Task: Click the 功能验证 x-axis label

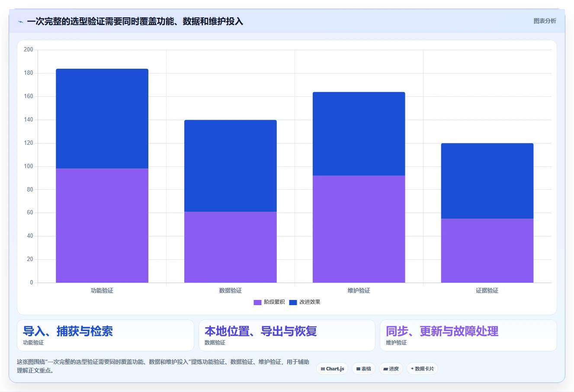Action: click(x=102, y=290)
